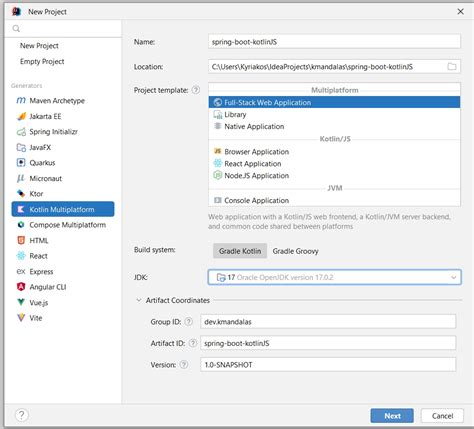Select Micronaut generator label
The image size is (474, 429).
coord(46,178)
